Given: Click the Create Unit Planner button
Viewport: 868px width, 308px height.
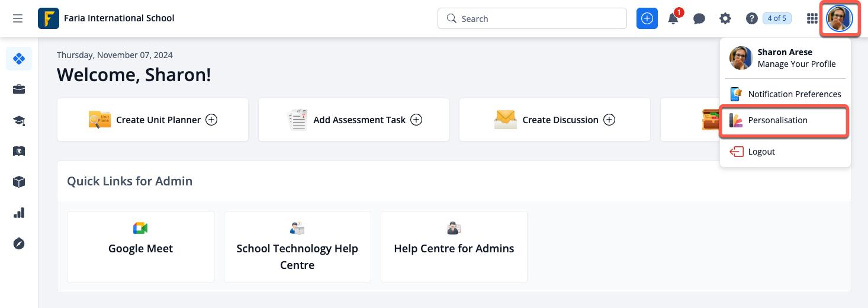Looking at the screenshot, I should click(x=153, y=120).
